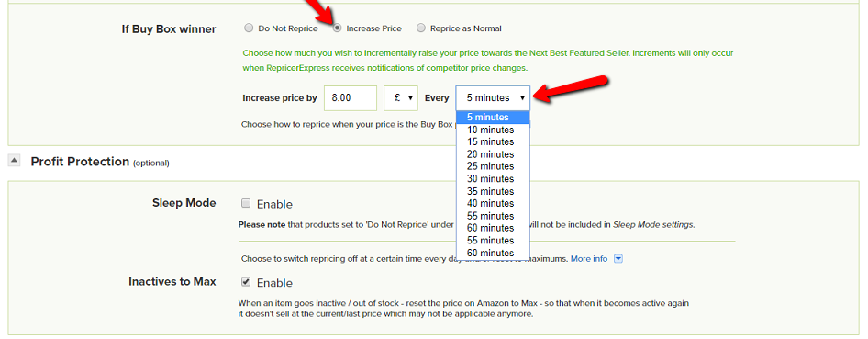Open the More info link

point(589,259)
